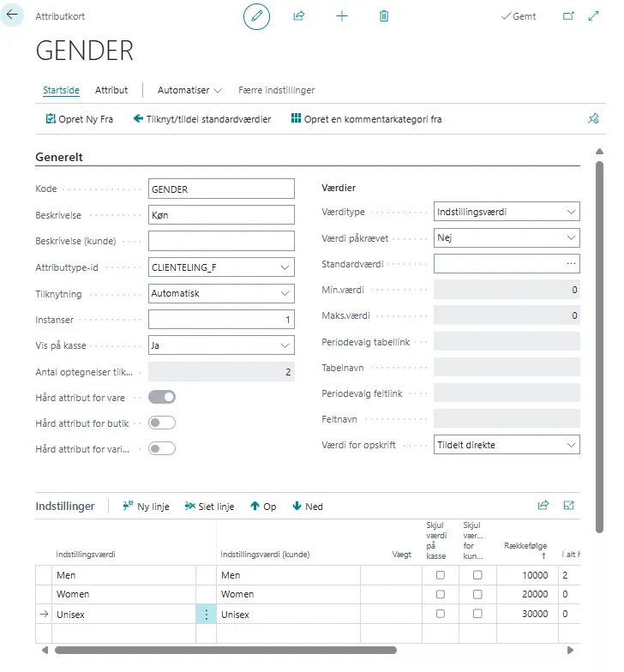Click the horizontal scrollbar at bottom
The width and height of the screenshot is (624, 672).
(225, 651)
